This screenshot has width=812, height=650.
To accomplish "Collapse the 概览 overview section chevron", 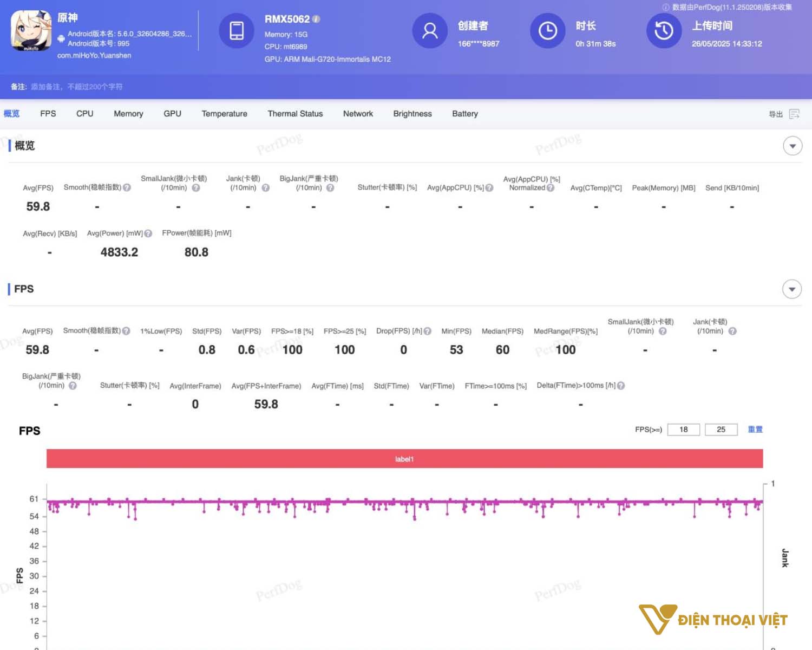I will click(x=793, y=146).
